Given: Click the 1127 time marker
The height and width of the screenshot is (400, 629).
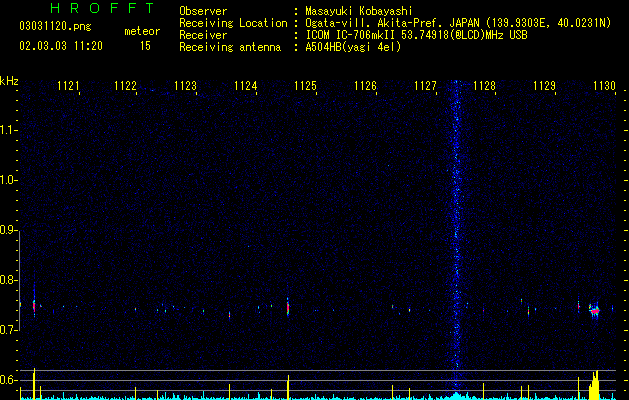Looking at the screenshot, I should (x=425, y=86).
